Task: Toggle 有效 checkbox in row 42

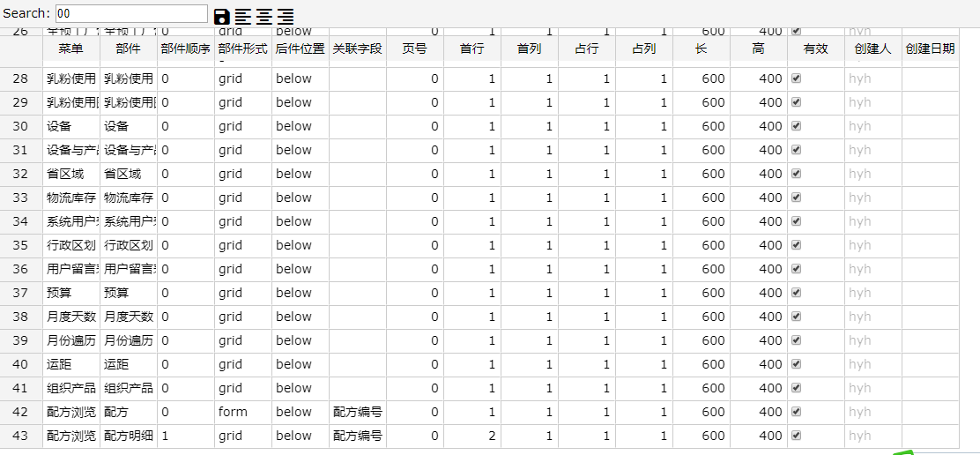Action: click(x=796, y=411)
